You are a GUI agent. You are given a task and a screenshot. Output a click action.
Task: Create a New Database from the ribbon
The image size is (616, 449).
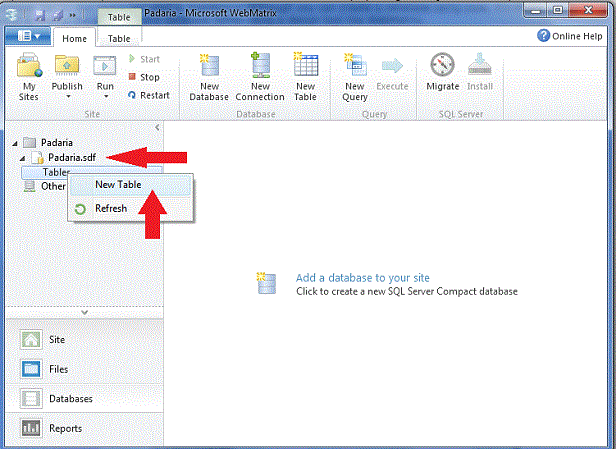(x=209, y=77)
